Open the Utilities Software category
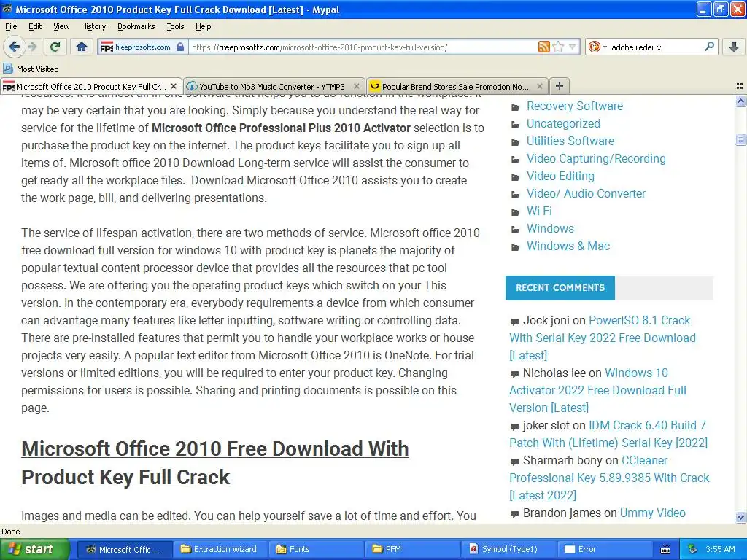 click(x=570, y=141)
